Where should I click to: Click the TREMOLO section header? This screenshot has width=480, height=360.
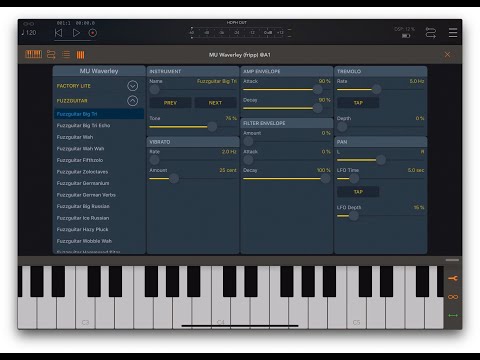[x=381, y=71]
